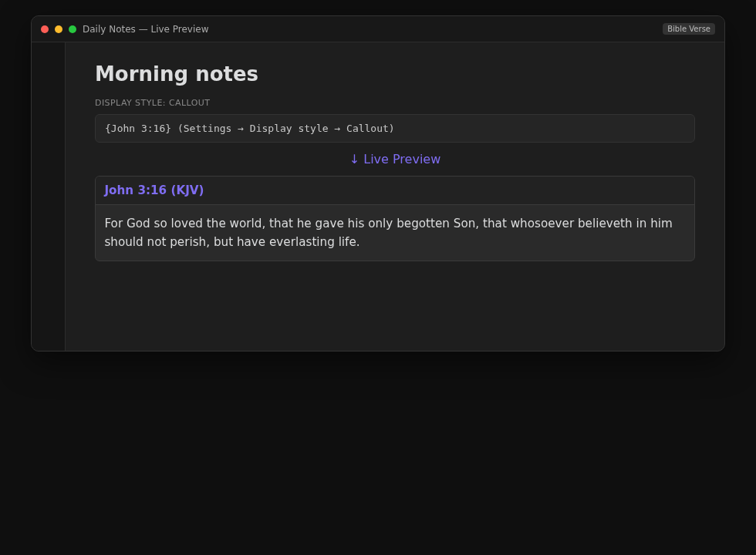Click the DISPLAY STYLE: CALLOUT label
Viewport: 756px width, 555px height.
click(153, 103)
